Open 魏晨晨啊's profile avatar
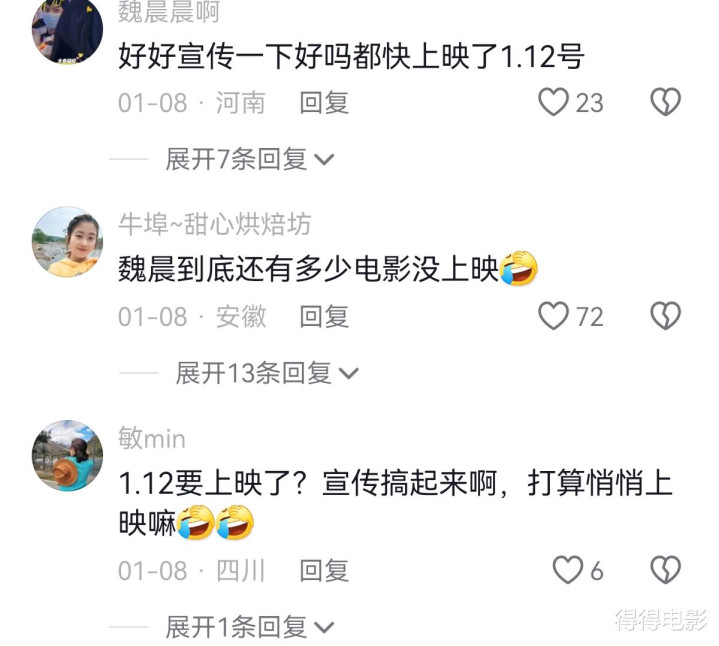719x646 pixels. pyautogui.click(x=67, y=30)
